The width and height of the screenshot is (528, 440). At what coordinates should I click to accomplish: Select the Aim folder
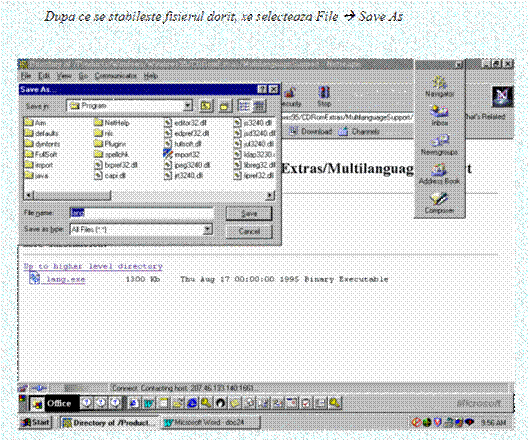coord(35,123)
